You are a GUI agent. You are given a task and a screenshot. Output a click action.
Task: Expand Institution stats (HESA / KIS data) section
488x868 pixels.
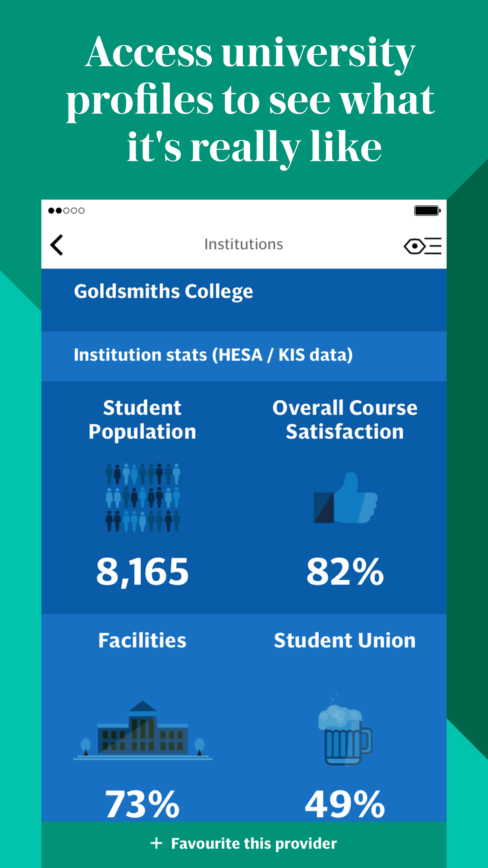point(244,356)
